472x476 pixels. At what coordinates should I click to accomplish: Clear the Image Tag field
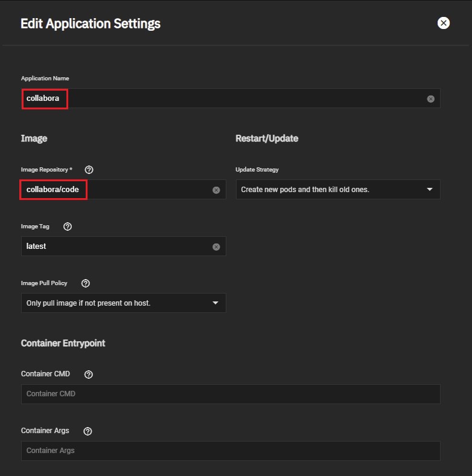(x=216, y=246)
